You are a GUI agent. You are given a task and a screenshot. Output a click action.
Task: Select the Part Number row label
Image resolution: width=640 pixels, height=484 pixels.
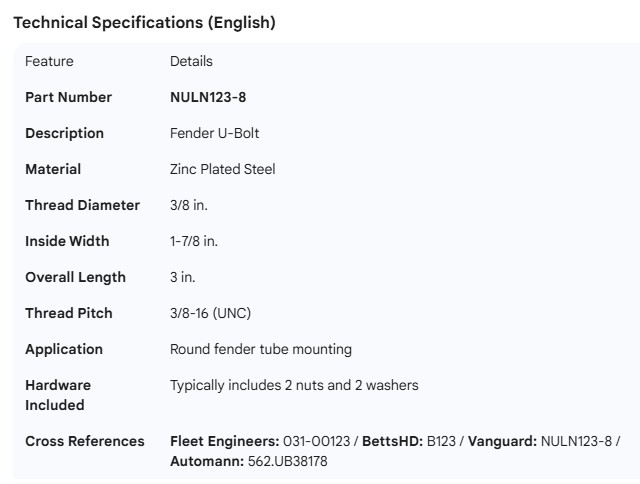point(68,97)
